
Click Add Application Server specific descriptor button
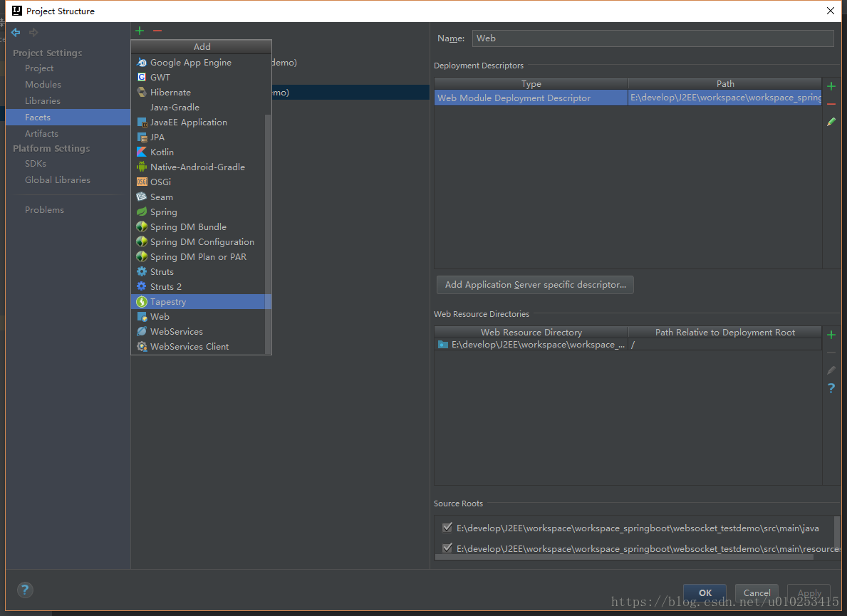535,285
